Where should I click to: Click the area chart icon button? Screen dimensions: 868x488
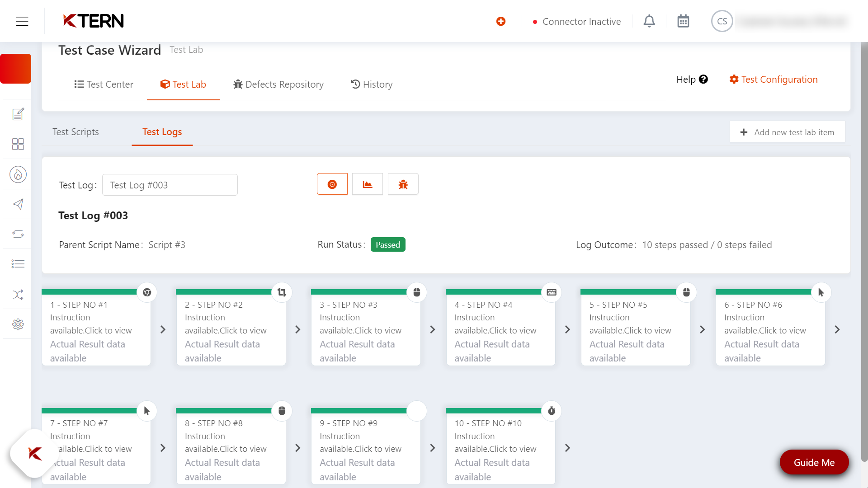point(367,184)
